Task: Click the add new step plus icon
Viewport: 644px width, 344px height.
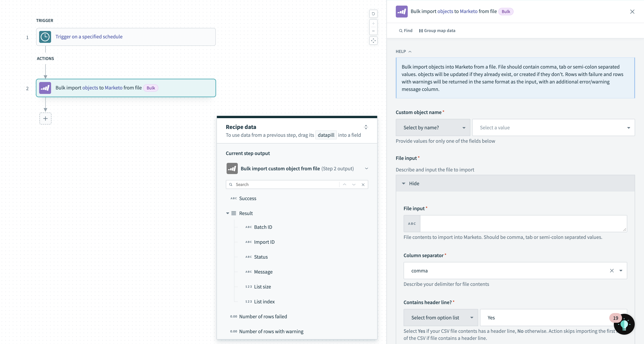Action: pyautogui.click(x=45, y=118)
